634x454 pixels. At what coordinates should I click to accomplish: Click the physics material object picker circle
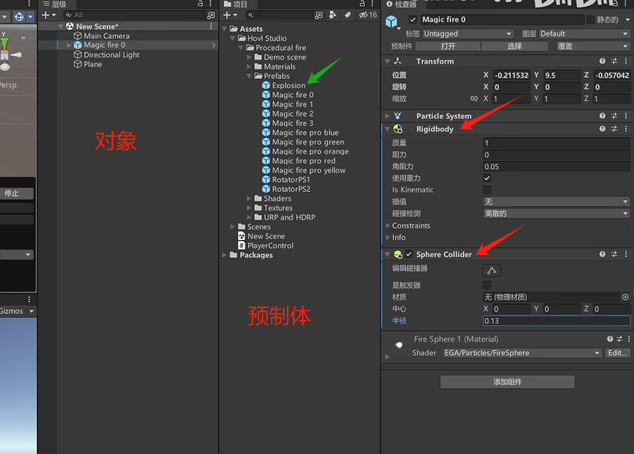click(625, 297)
